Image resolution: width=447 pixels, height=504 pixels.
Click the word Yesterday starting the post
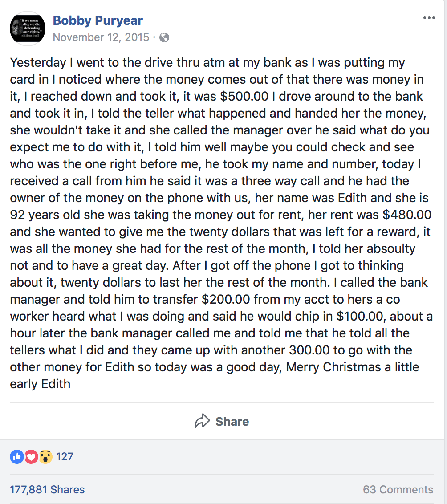(38, 63)
